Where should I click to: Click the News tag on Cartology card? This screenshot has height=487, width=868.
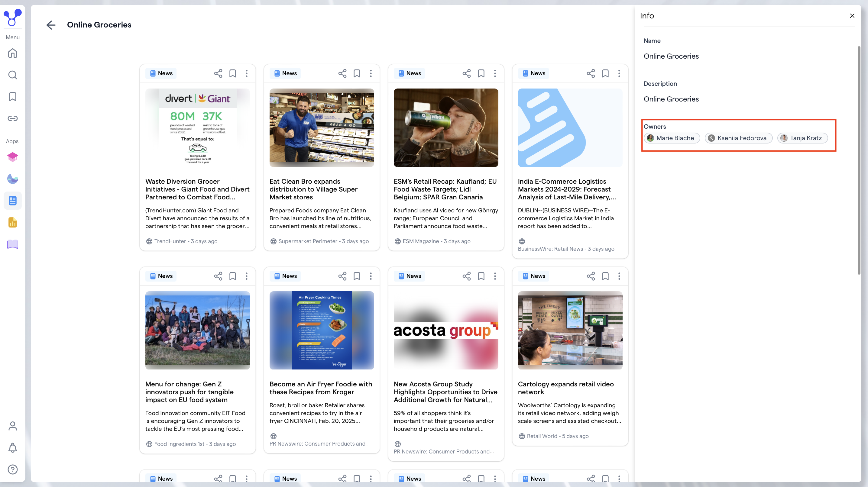pos(534,276)
